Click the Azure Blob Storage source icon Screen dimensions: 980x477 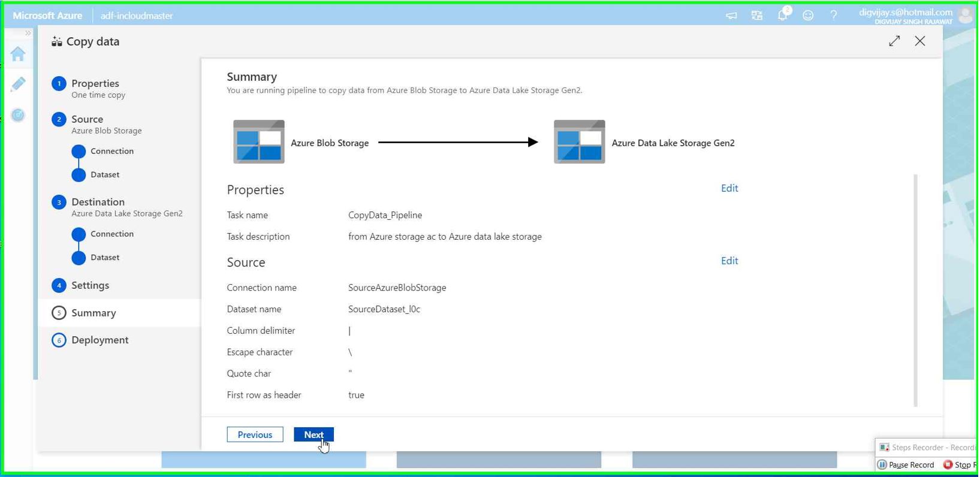click(259, 142)
